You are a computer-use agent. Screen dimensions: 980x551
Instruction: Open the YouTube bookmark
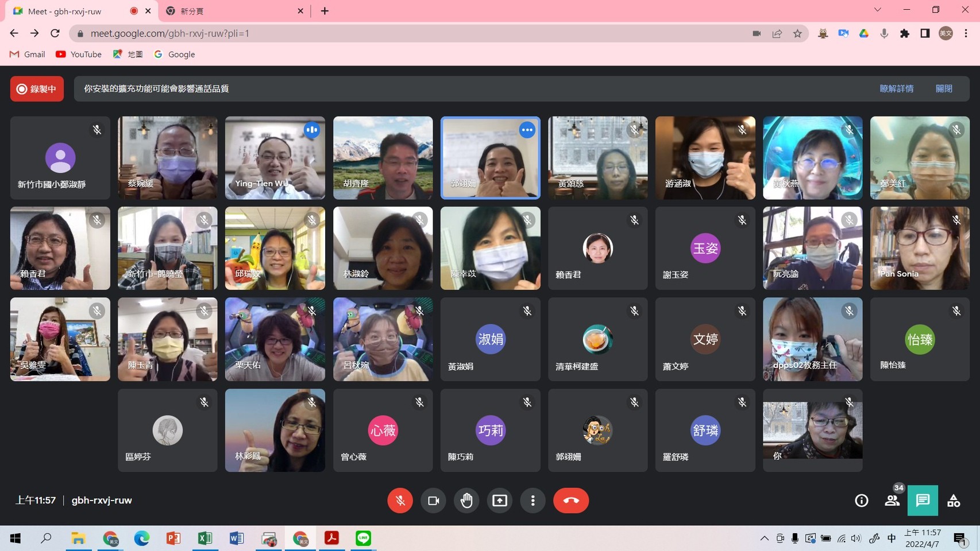click(79, 54)
